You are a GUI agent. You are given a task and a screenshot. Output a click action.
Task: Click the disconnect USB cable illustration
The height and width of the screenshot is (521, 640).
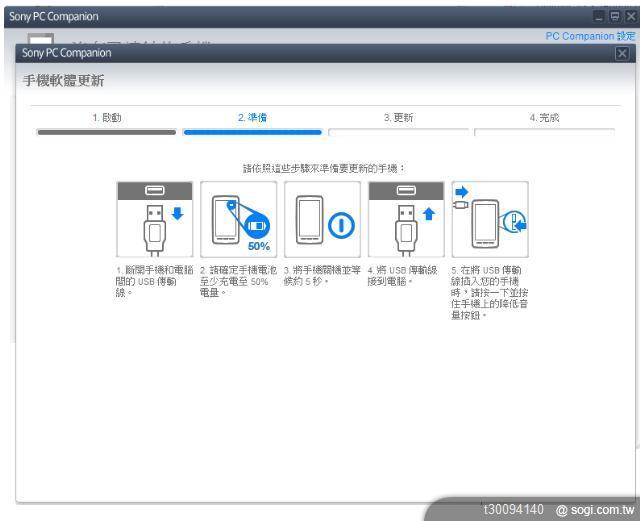tap(155, 220)
